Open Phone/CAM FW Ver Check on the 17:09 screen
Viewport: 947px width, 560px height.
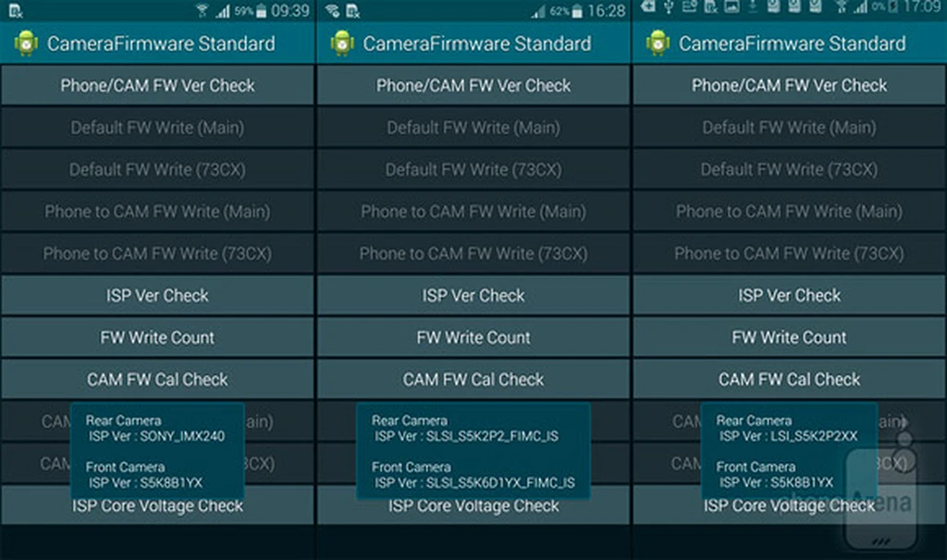[x=790, y=85]
